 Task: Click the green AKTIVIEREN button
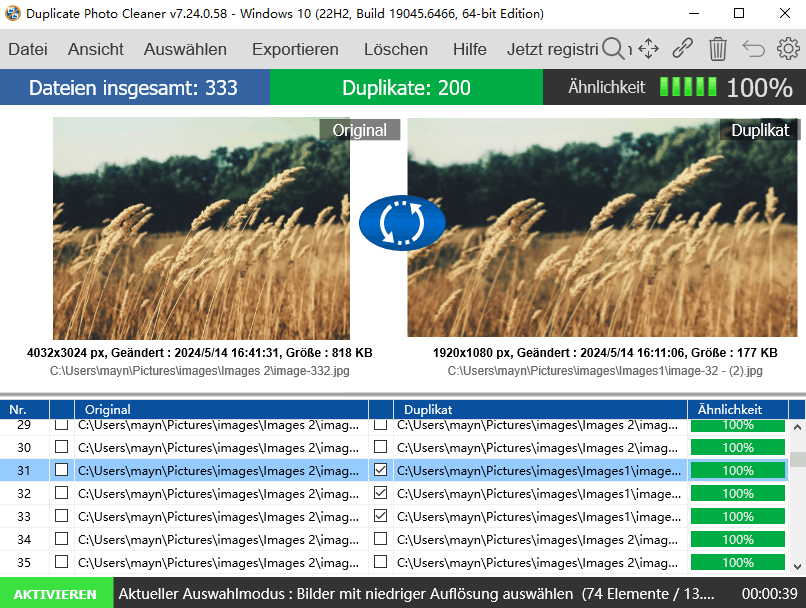coord(56,593)
